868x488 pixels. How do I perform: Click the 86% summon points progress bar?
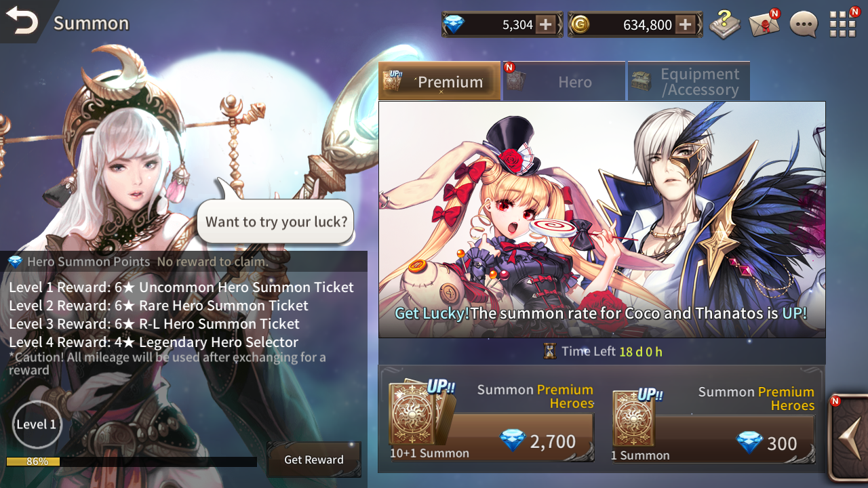pyautogui.click(x=132, y=462)
